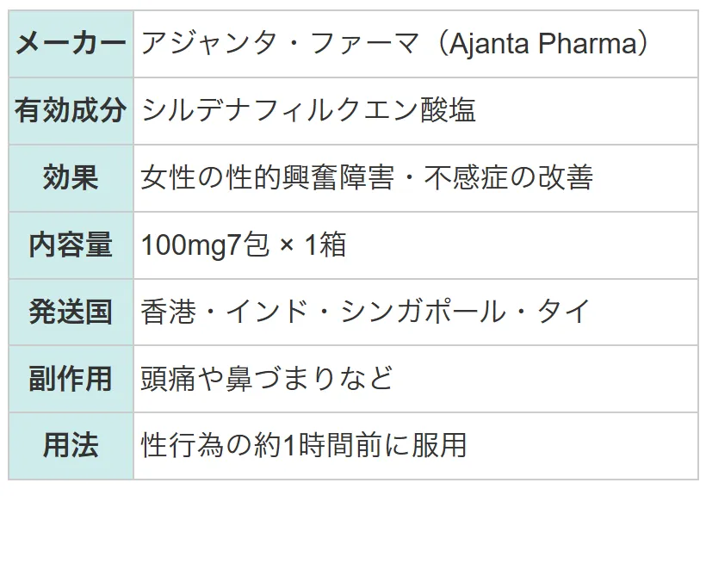This screenshot has height=588, width=706.
Task: Click the 有効成分 header cell
Action: [71, 111]
